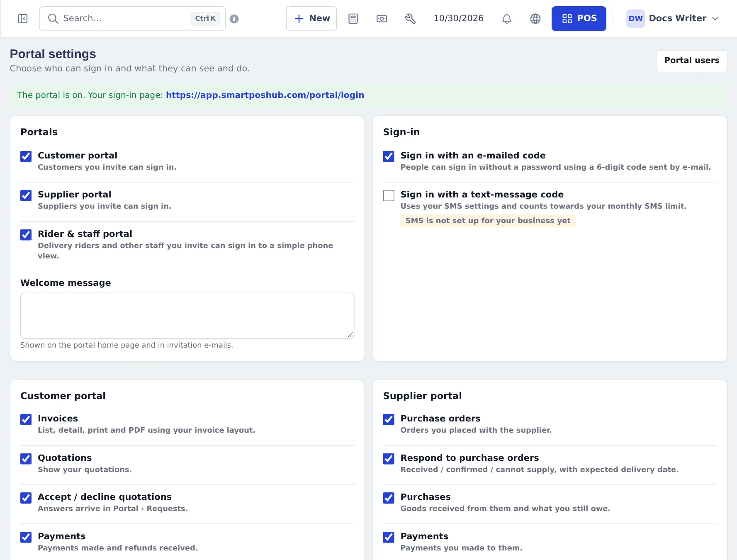Open the globe language icon

[535, 19]
